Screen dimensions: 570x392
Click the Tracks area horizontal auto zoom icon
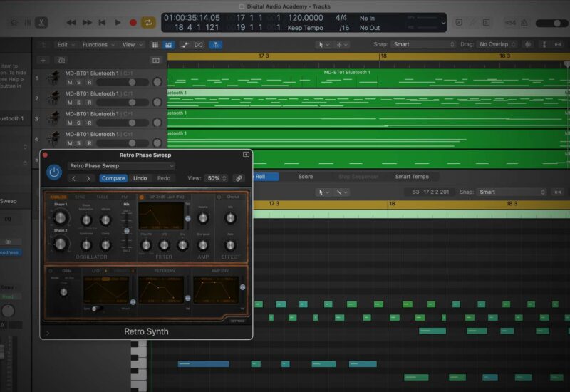coord(558,44)
